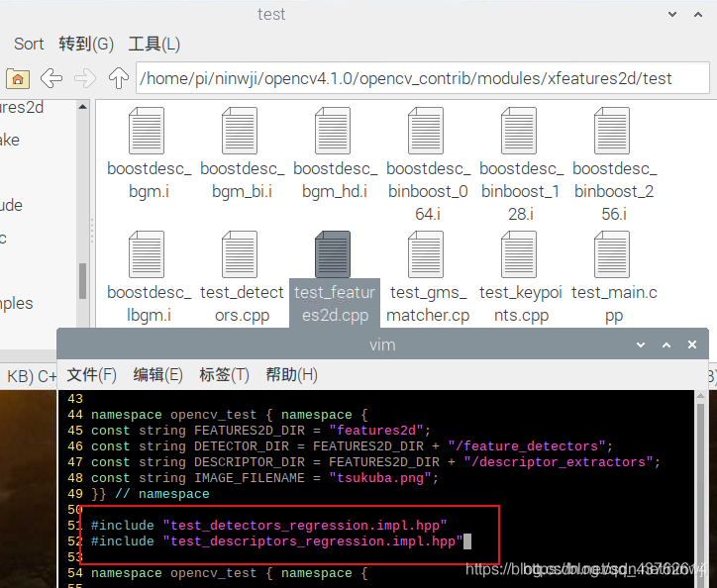
Task: Maximize the vim window
Action: (666, 344)
